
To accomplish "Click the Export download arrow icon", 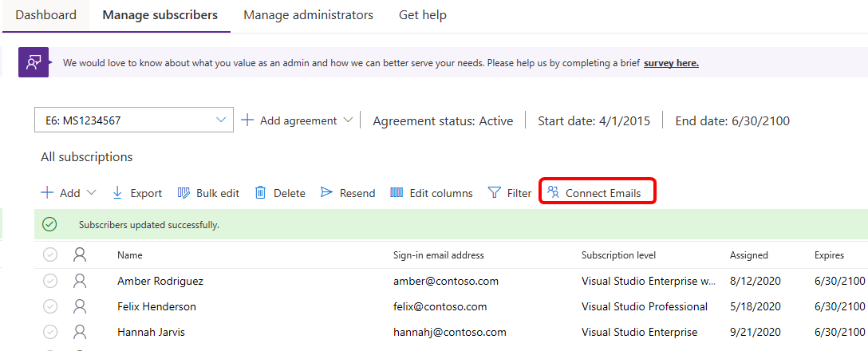I will 117,193.
